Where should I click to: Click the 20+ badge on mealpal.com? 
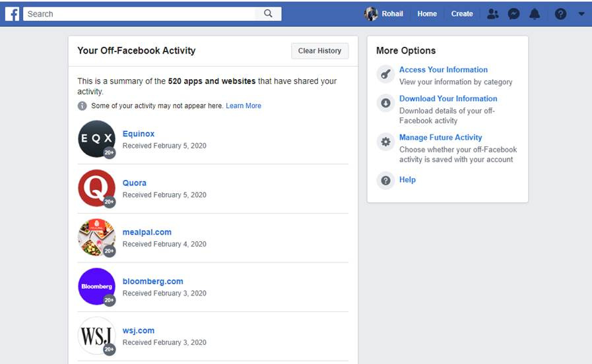[109, 251]
